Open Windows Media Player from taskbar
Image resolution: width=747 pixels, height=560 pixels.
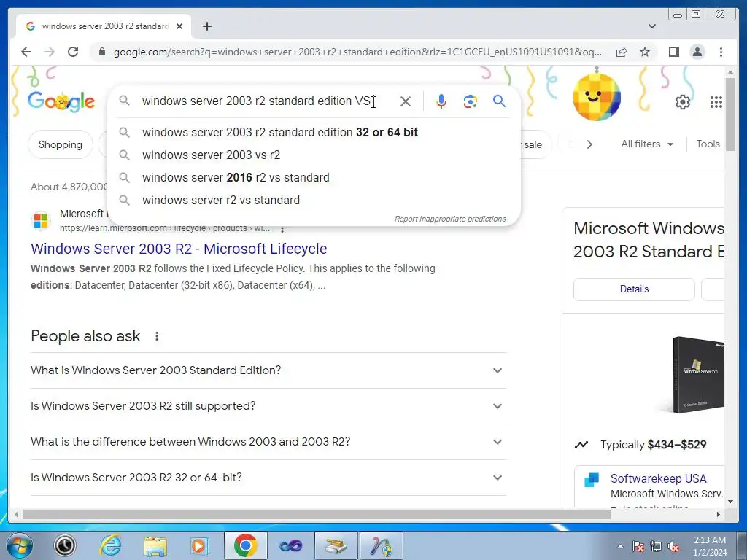[200, 545]
